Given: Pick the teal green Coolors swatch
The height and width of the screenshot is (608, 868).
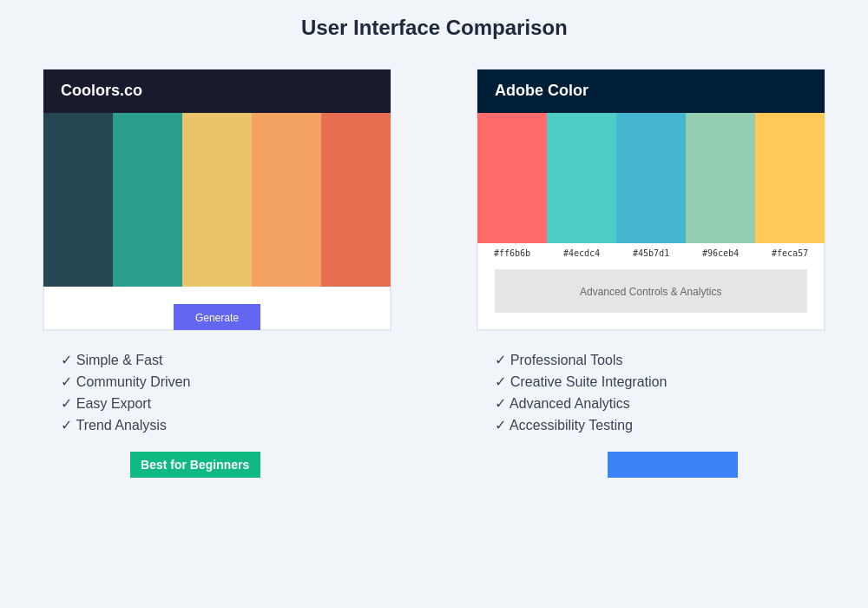Looking at the screenshot, I should point(148,200).
